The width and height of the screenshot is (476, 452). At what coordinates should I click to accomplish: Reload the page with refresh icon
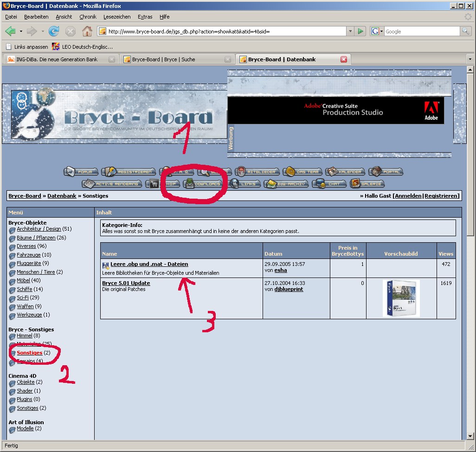[x=54, y=31]
